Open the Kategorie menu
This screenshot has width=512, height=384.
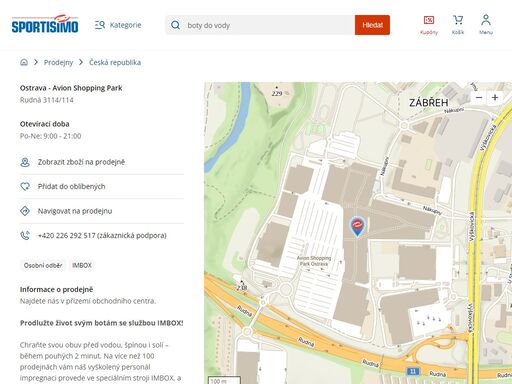tap(118, 25)
